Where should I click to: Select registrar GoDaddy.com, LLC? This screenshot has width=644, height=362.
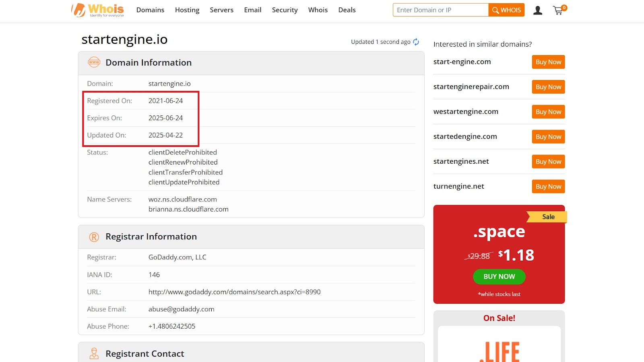(178, 257)
